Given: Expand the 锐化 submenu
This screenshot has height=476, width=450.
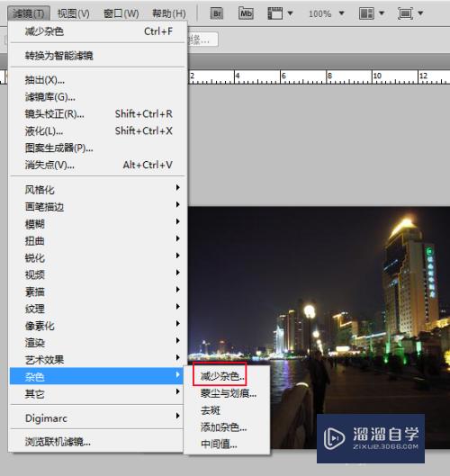Looking at the screenshot, I should click(x=97, y=257).
